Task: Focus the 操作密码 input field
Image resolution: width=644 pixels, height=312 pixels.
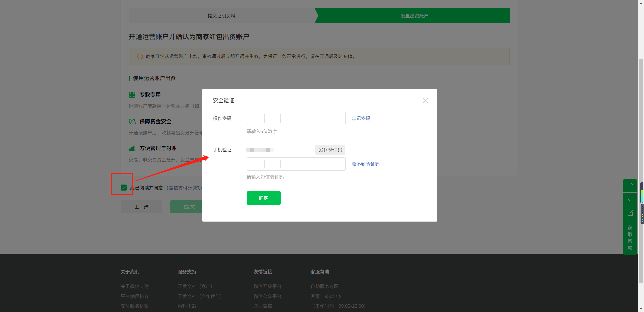Action: 296,118
